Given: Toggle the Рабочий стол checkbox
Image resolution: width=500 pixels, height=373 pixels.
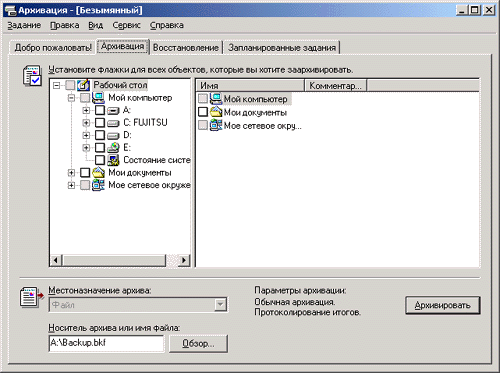Looking at the screenshot, I should [x=70, y=85].
